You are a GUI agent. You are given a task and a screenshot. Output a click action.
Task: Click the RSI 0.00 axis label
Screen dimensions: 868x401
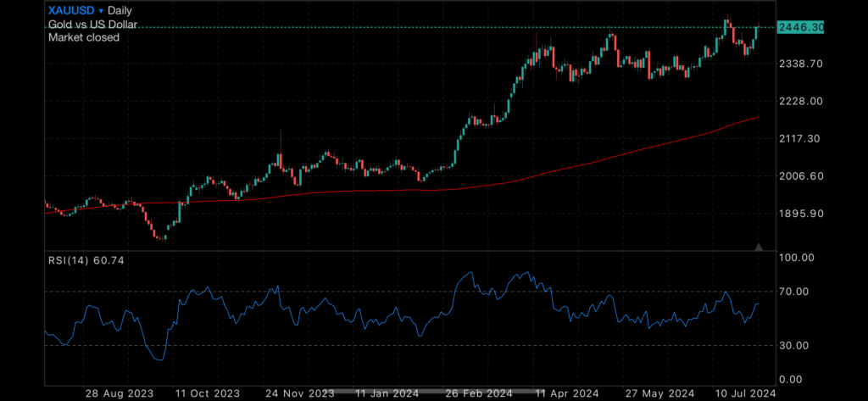(792, 380)
